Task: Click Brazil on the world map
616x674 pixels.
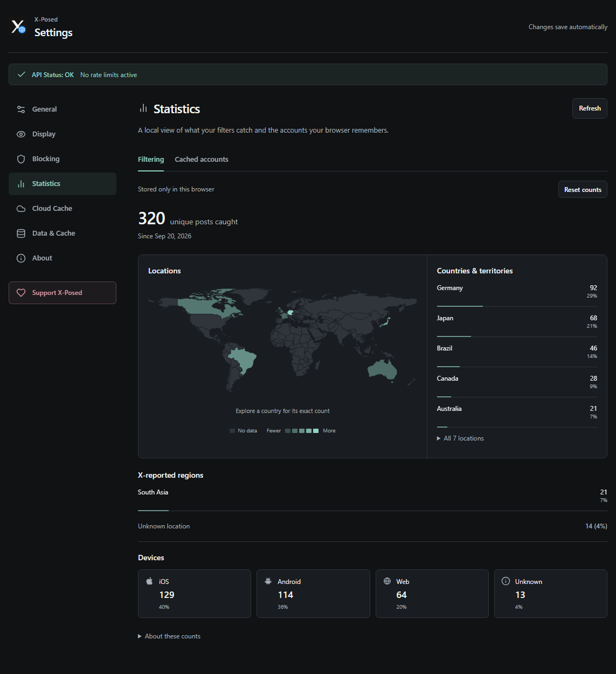Action: point(244,359)
